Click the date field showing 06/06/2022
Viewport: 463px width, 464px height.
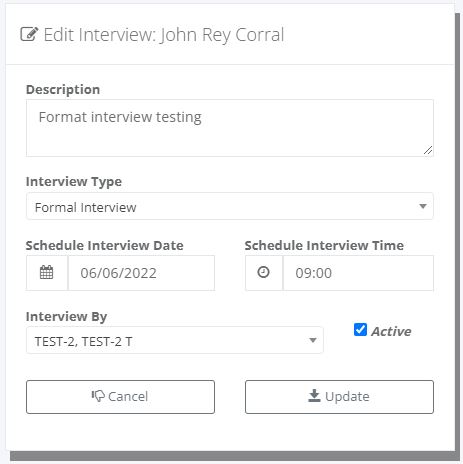pos(141,273)
